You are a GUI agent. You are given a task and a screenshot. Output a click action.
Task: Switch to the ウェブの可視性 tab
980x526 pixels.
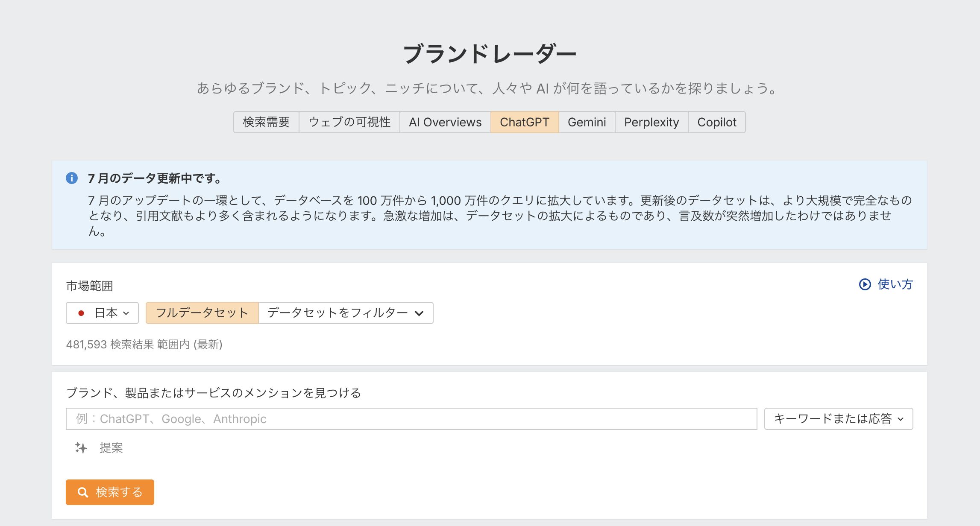[349, 122]
